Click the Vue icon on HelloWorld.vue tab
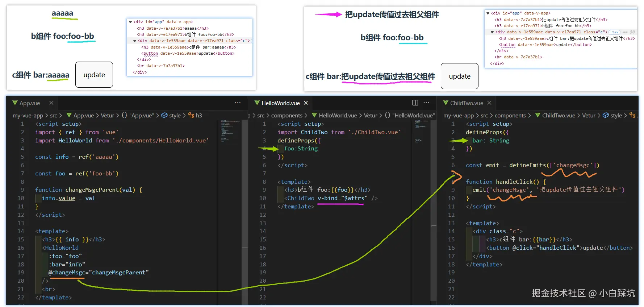The width and height of the screenshot is (644, 307). click(257, 103)
